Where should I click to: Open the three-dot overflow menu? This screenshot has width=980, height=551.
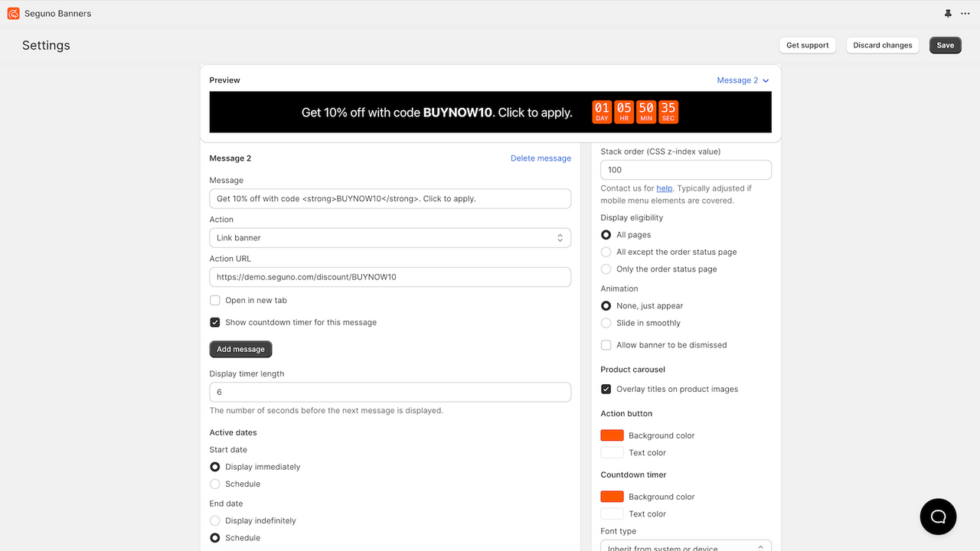pyautogui.click(x=965, y=13)
